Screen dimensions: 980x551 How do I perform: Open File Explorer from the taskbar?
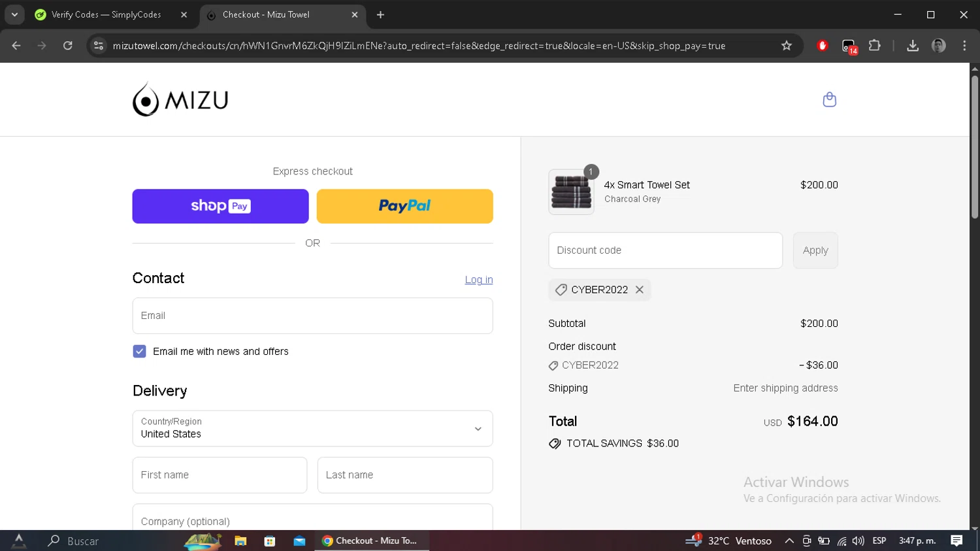pos(240,541)
